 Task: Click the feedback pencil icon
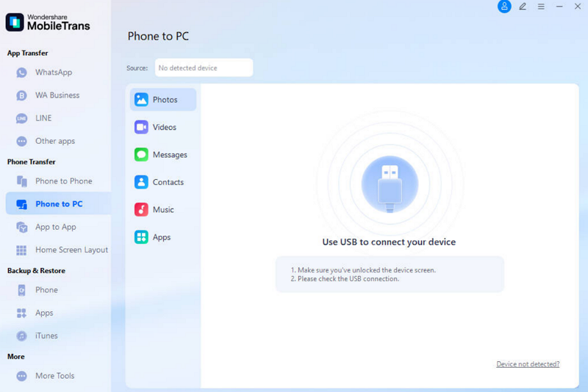523,7
